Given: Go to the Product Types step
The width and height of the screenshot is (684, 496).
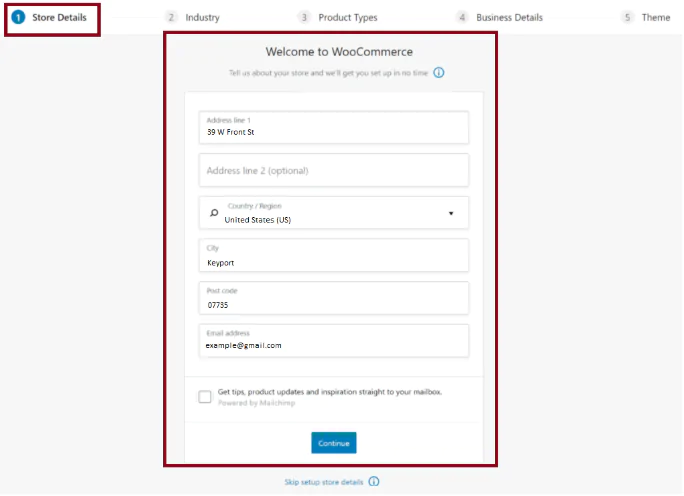Looking at the screenshot, I should 347,18.
